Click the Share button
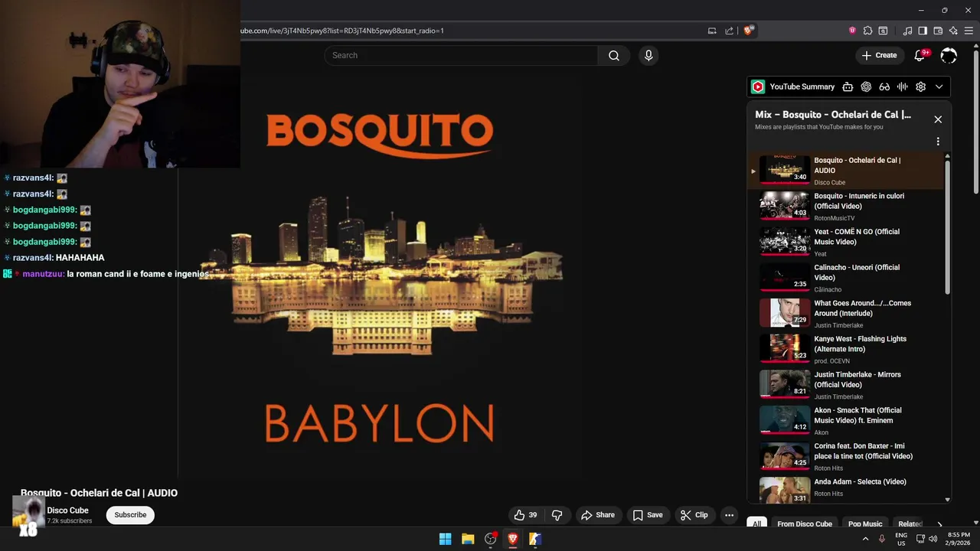 coord(598,515)
